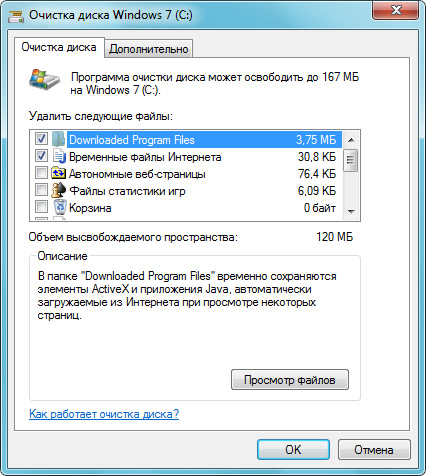Check the Файлы статистики игр checkbox
This screenshot has width=426, height=476.
coord(41,190)
